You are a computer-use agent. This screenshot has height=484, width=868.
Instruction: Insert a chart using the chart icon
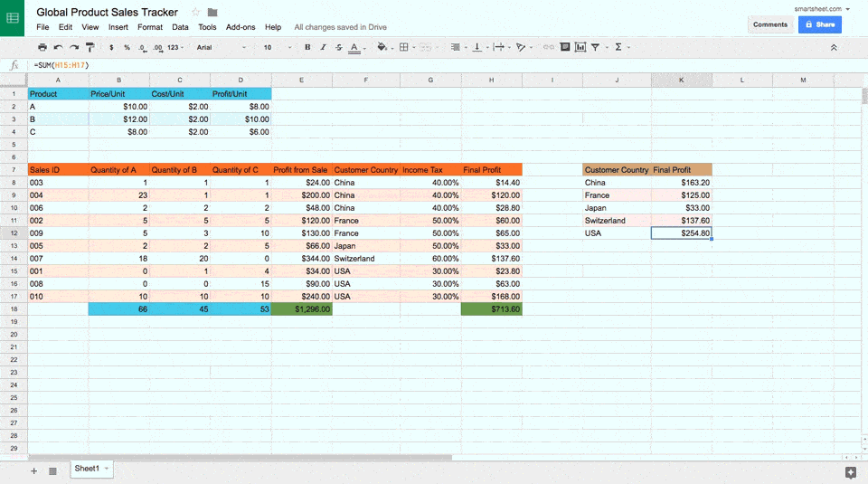tap(580, 47)
